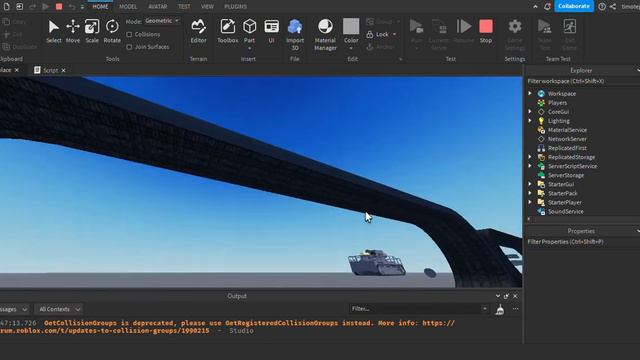The image size is (640, 360).
Task: Click the Collaborate button
Action: click(x=573, y=6)
